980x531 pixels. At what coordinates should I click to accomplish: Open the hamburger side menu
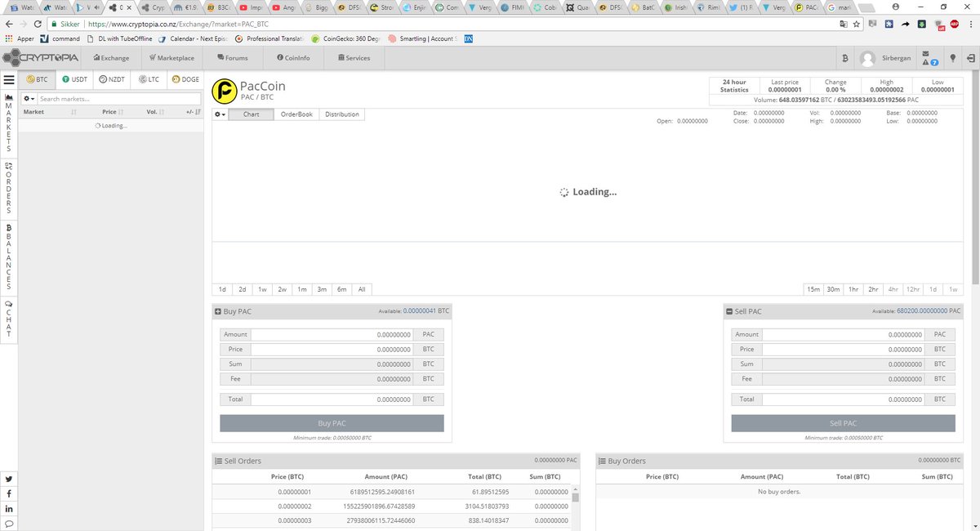pyautogui.click(x=8, y=79)
